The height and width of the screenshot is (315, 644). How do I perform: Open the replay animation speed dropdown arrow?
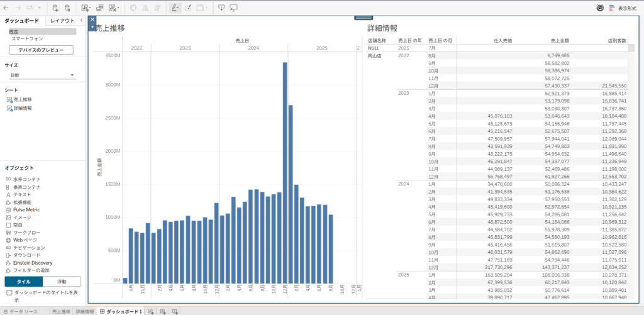tap(39, 8)
